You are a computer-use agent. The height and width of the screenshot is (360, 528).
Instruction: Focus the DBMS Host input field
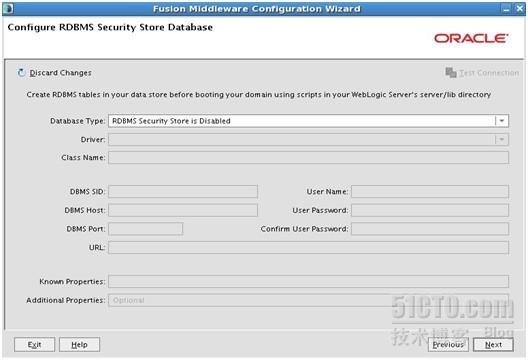[183, 210]
